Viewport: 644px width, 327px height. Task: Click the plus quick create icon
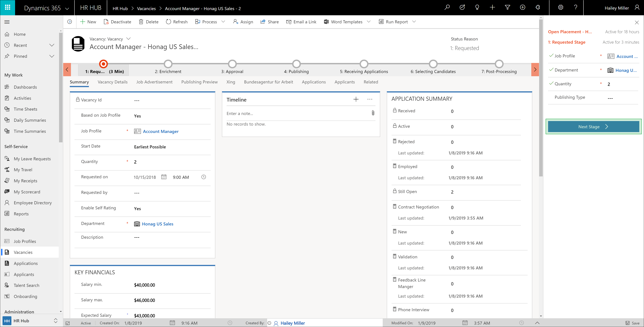tap(492, 8)
